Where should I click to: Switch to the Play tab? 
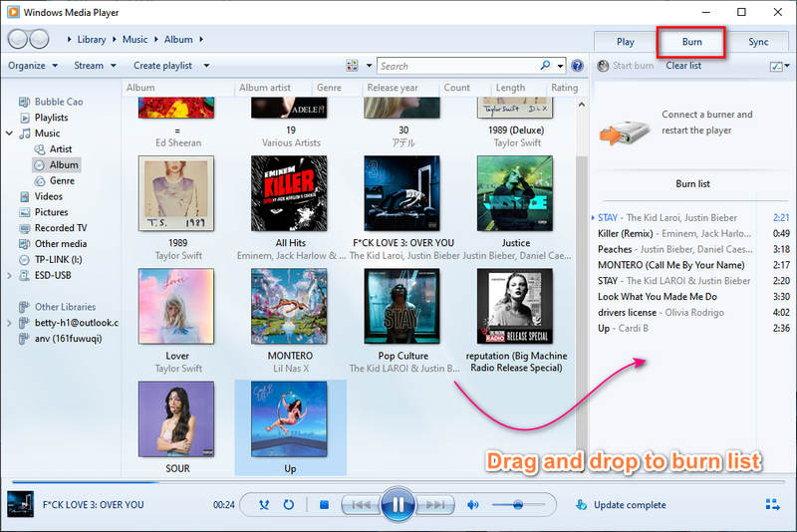click(x=626, y=42)
